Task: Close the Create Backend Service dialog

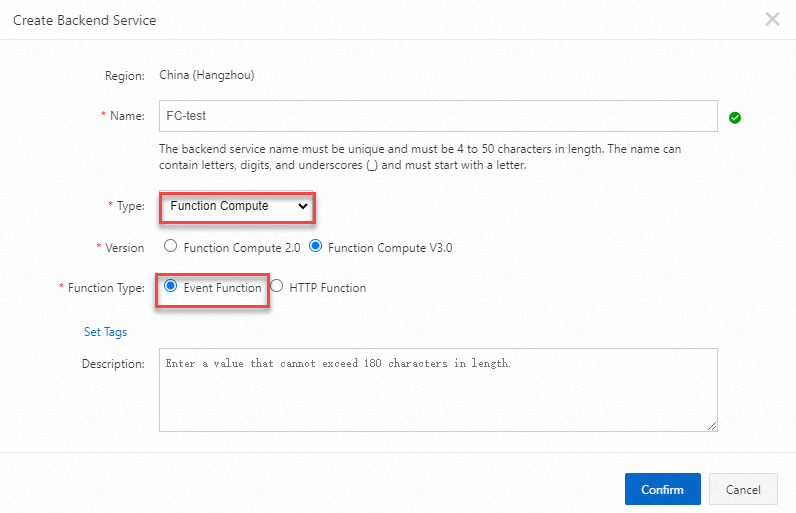Action: coord(772,19)
